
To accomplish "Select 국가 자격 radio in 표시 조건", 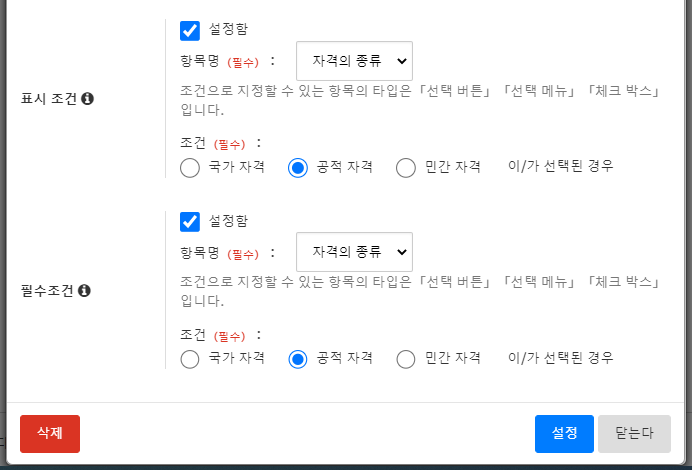I will [190, 168].
